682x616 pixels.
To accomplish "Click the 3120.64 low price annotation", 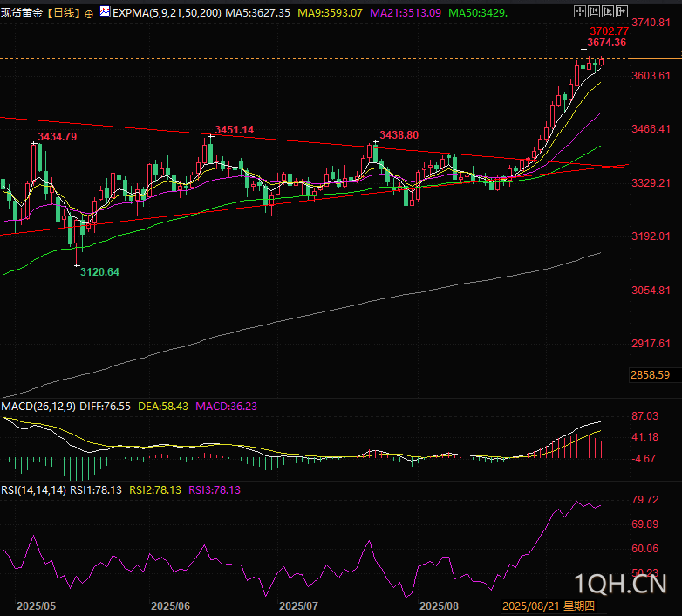I will coord(99,272).
